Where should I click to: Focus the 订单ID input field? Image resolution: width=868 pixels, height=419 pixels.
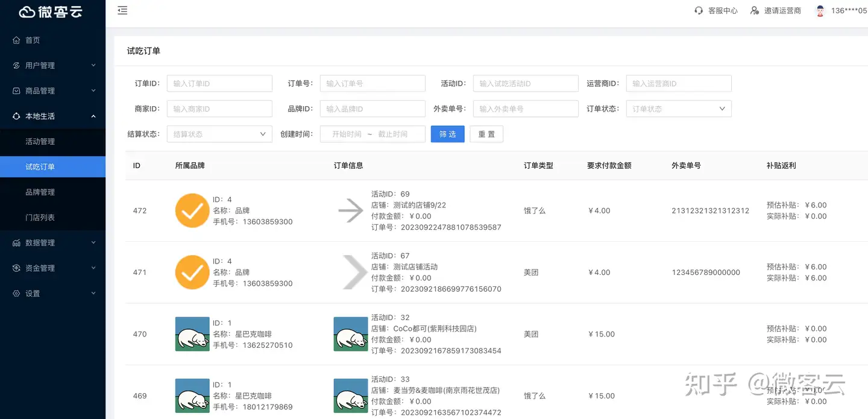[x=219, y=83]
